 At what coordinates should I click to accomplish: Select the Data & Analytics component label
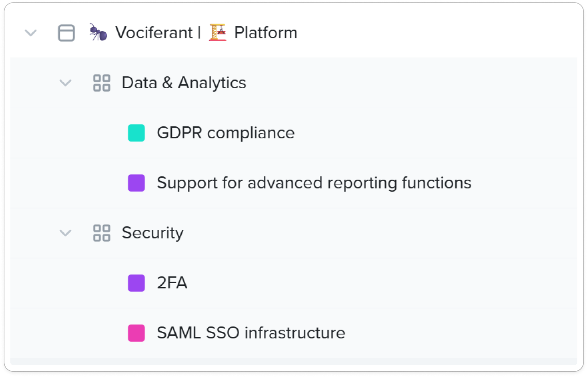click(x=184, y=83)
